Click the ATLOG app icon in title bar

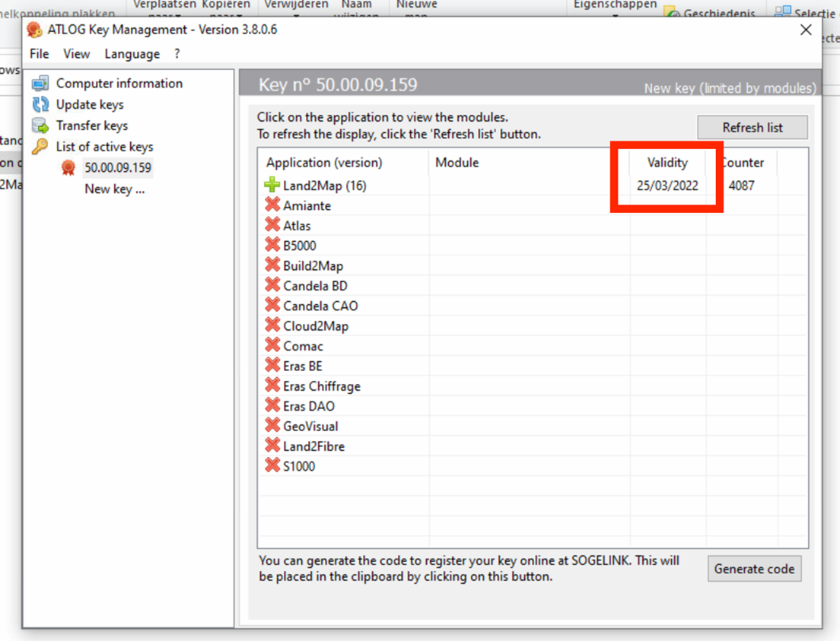coord(35,30)
